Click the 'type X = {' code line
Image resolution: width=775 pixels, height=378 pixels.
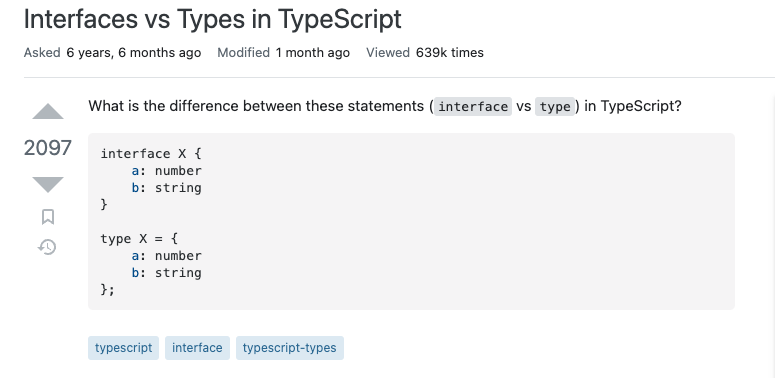click(x=139, y=239)
